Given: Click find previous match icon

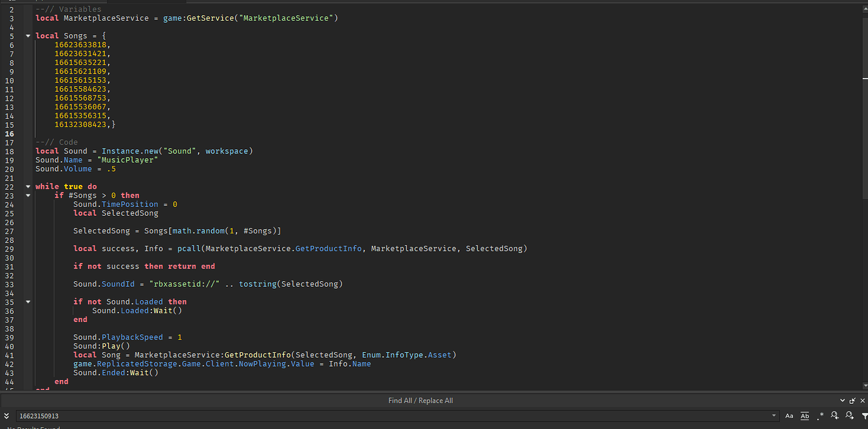Looking at the screenshot, I should [x=834, y=416].
